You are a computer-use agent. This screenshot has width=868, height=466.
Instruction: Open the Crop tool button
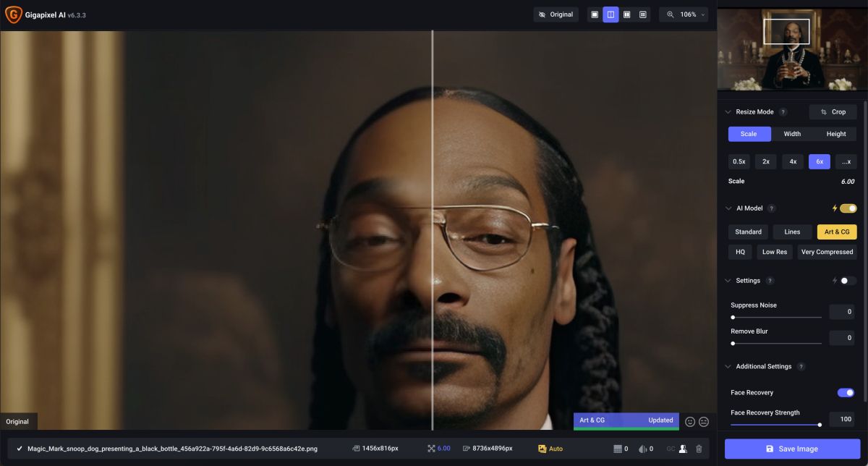pyautogui.click(x=833, y=112)
